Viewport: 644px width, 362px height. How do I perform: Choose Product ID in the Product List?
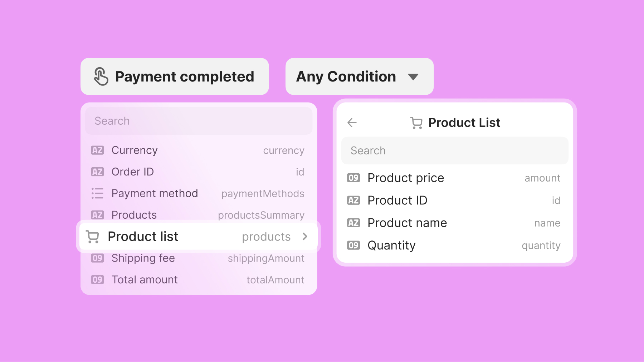point(397,200)
